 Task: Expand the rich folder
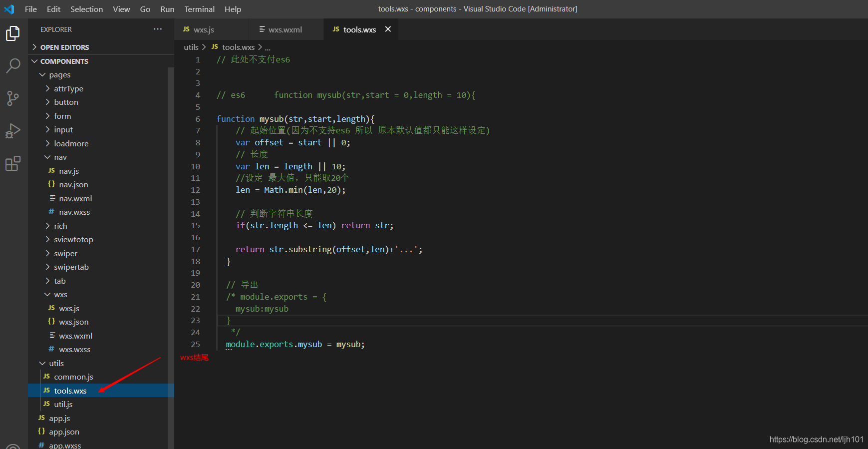(x=101, y=226)
